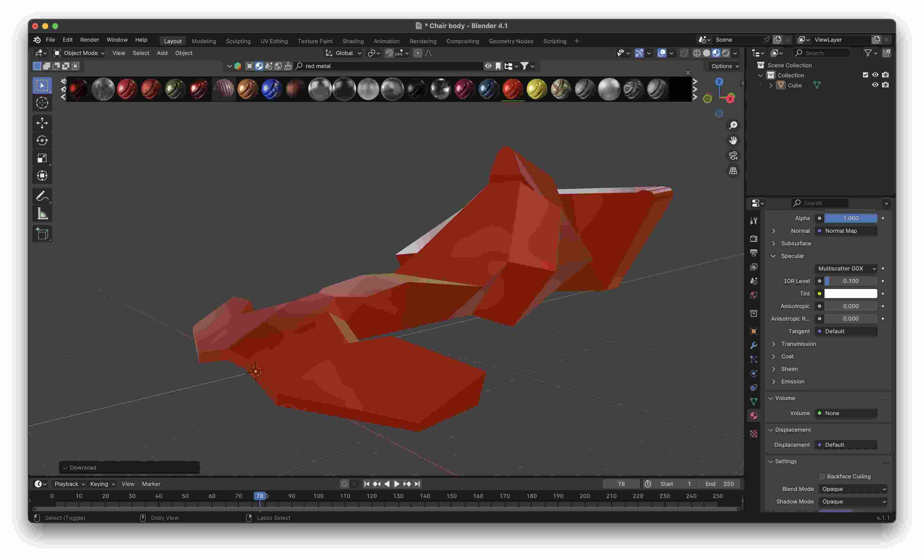The image size is (924, 560).
Task: Select the Add Cube tool
Action: point(42,234)
